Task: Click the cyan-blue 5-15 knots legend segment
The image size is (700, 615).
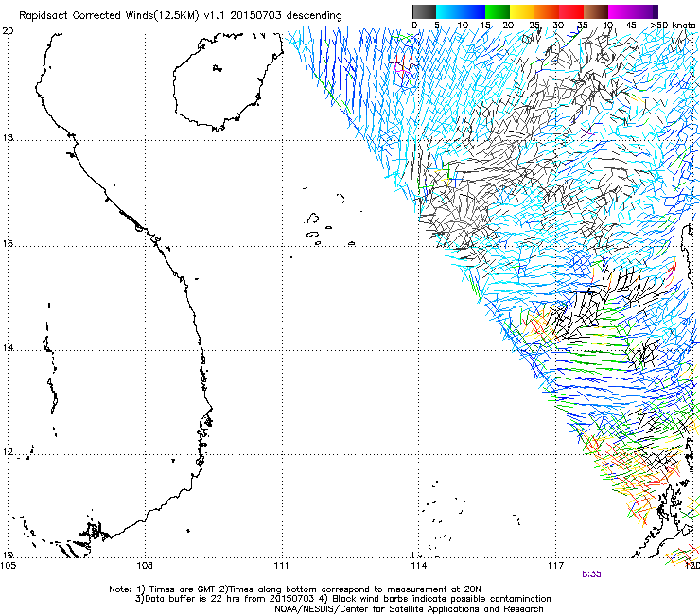Action: (461, 11)
